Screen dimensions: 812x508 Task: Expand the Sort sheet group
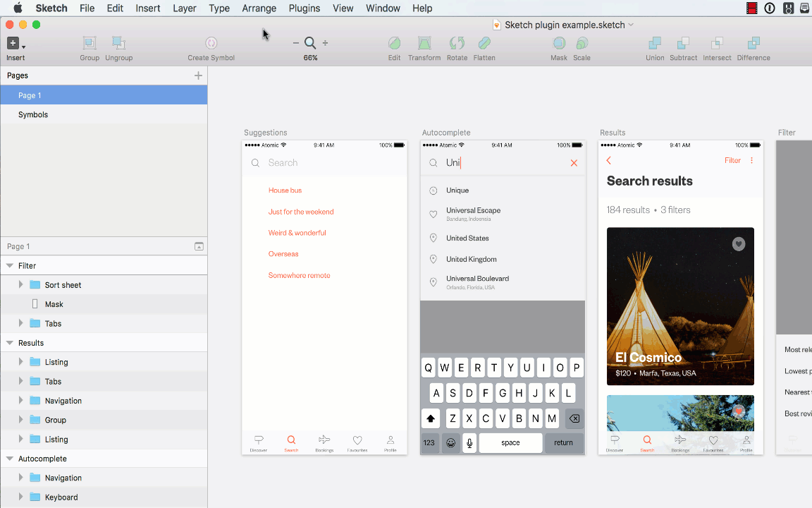[20, 284]
